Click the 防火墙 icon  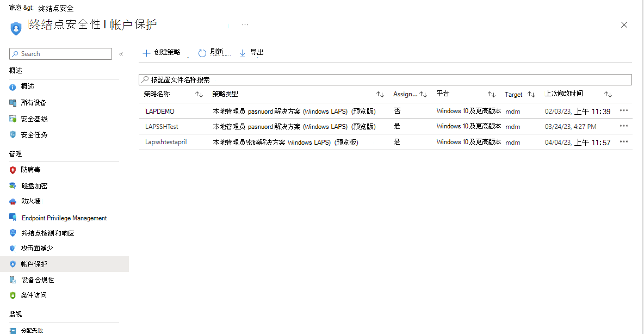click(13, 201)
